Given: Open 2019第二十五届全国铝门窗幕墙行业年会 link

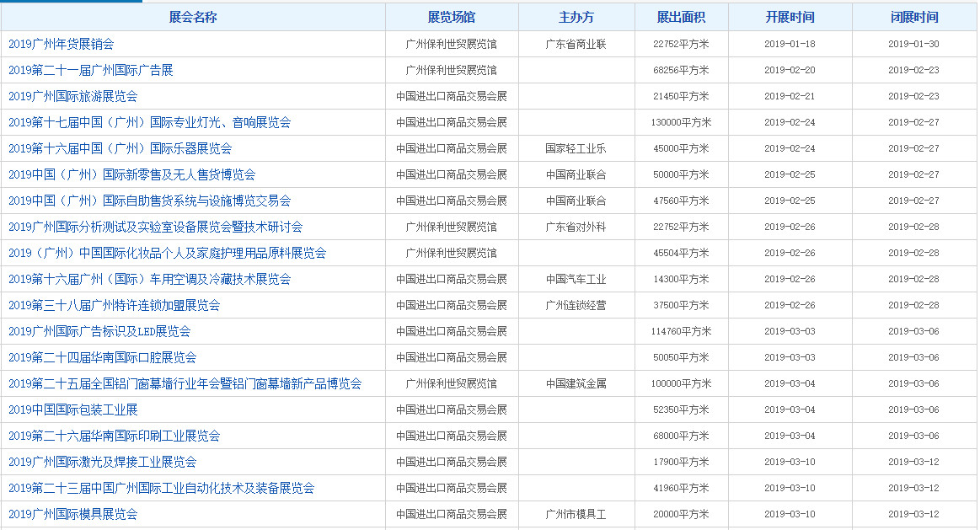Looking at the screenshot, I should (185, 383).
